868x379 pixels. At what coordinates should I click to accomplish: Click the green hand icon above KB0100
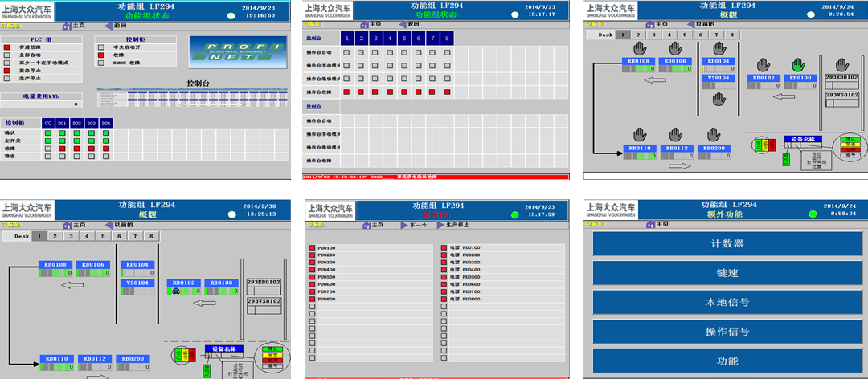point(797,65)
